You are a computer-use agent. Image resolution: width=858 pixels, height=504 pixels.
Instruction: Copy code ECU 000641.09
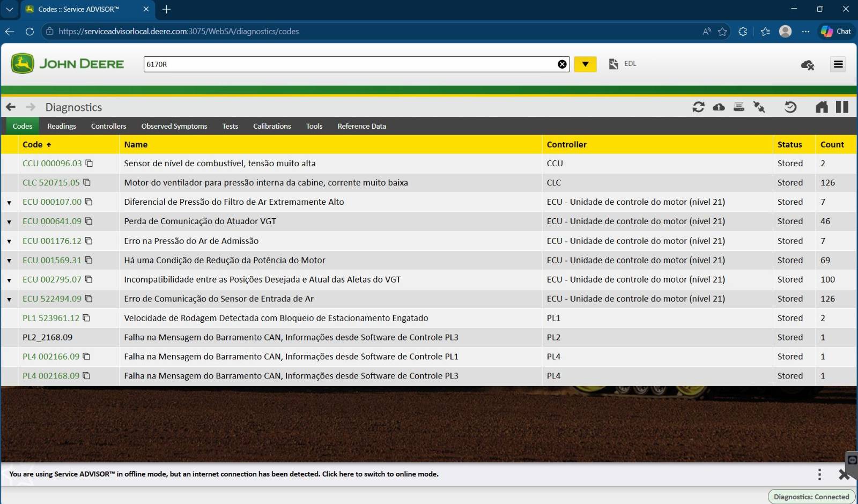[x=89, y=221]
